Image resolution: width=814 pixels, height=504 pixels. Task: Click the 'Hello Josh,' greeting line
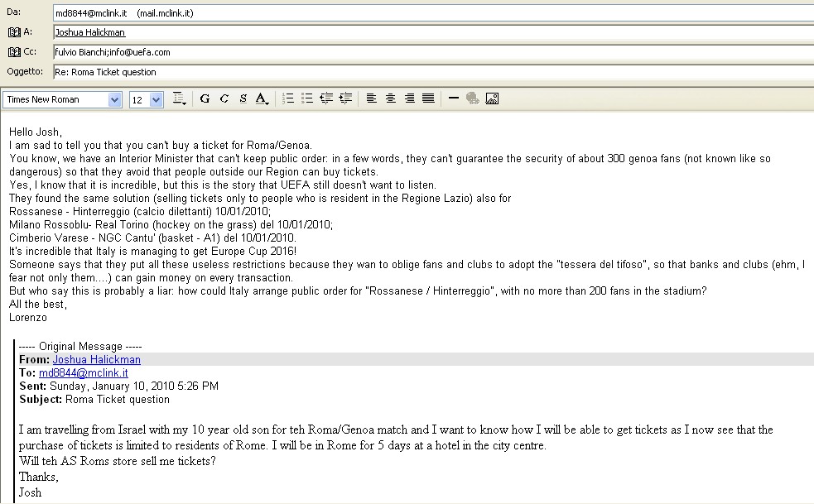click(36, 132)
